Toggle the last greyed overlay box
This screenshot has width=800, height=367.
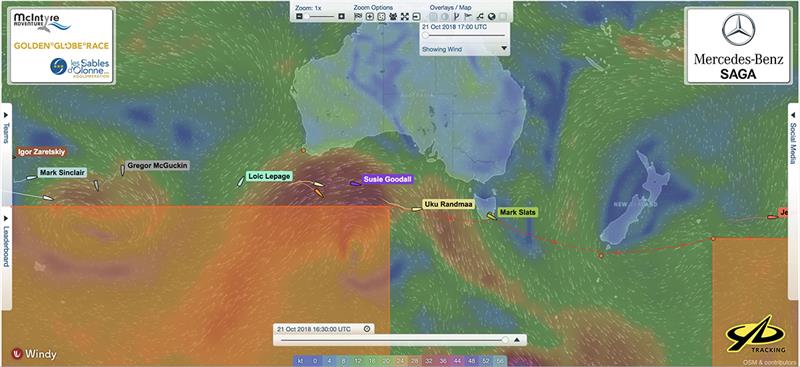[x=503, y=16]
